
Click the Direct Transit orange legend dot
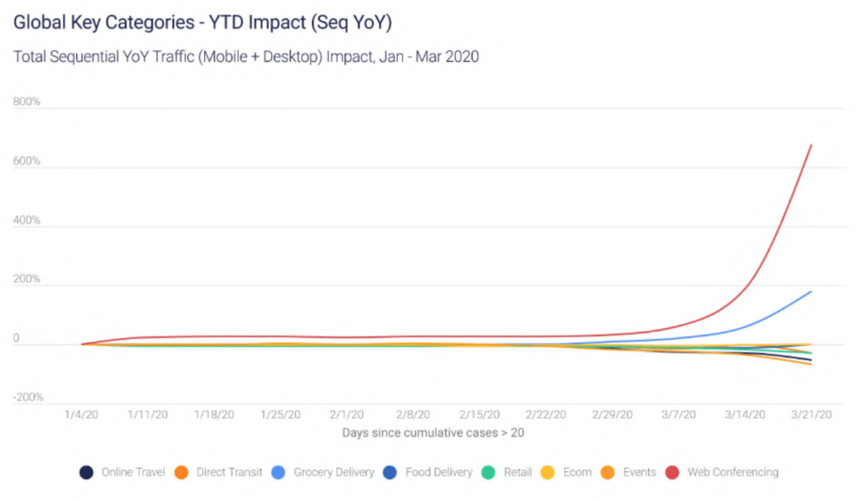coord(181,472)
